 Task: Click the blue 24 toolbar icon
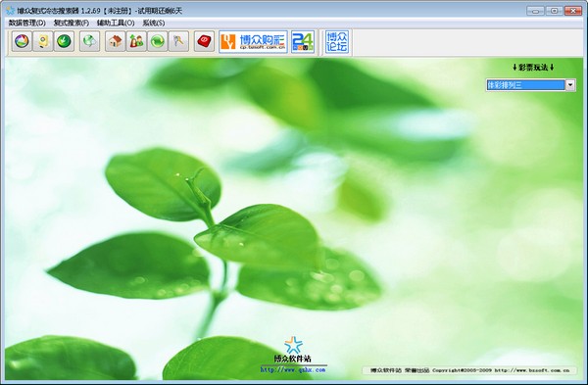click(303, 41)
